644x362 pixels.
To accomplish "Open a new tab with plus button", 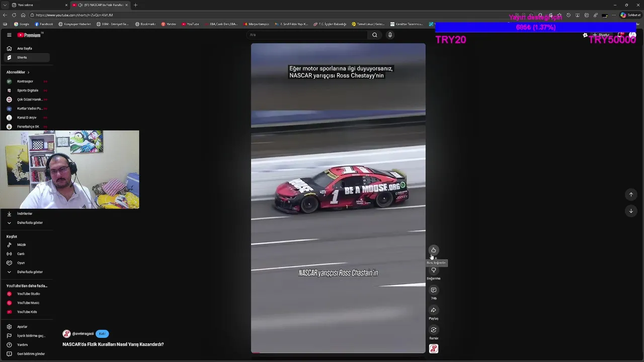I will pos(135,5).
